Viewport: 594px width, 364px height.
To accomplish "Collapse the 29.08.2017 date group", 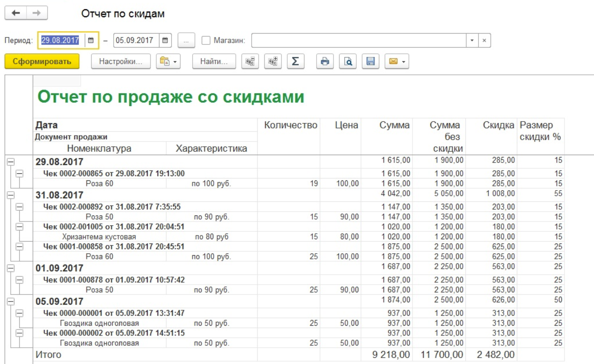I will coord(10,162).
